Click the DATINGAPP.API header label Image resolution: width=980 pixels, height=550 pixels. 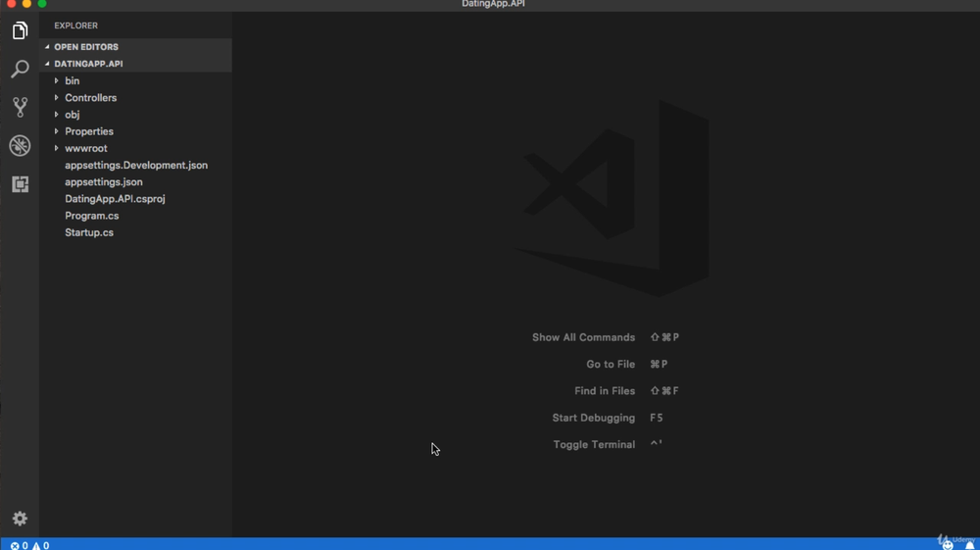tap(89, 64)
